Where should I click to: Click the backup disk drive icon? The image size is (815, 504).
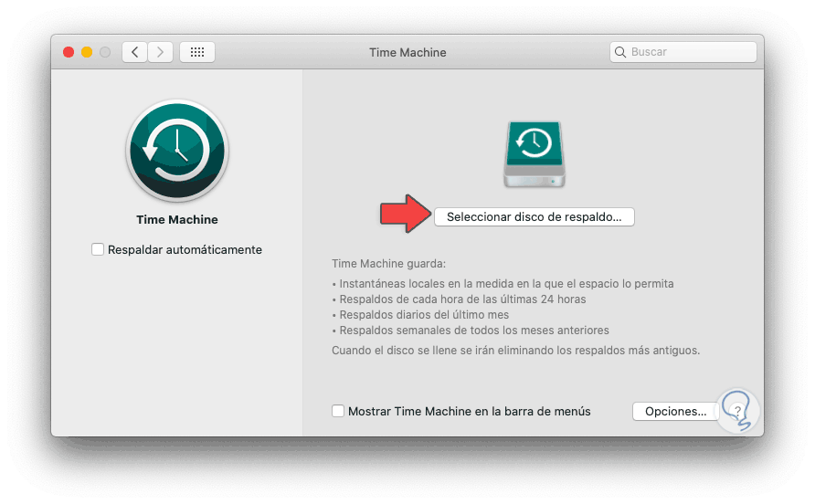pyautogui.click(x=535, y=154)
